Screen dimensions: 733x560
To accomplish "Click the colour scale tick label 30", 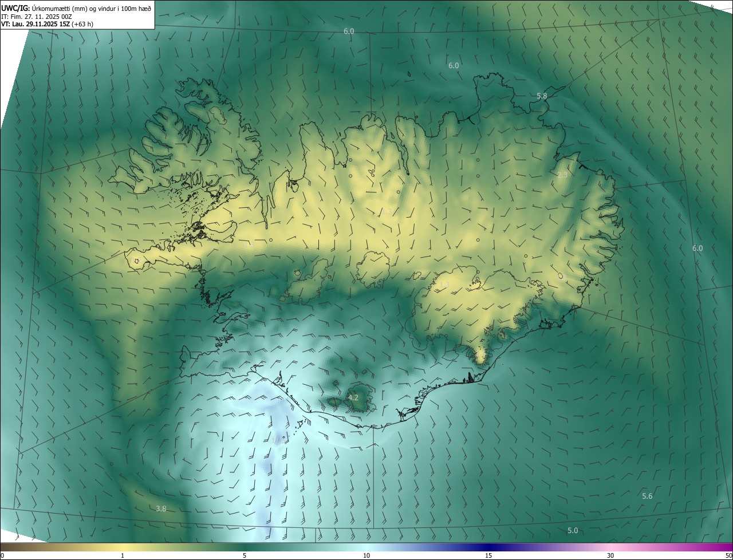I will 610,555.
